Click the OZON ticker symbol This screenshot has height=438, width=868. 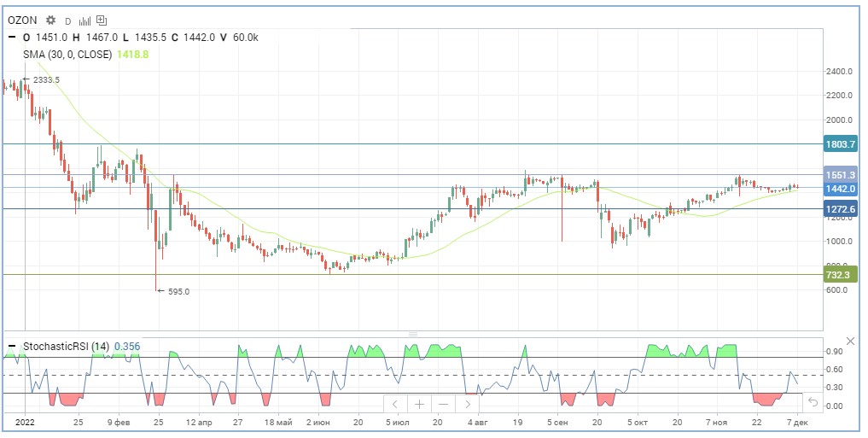pyautogui.click(x=24, y=20)
